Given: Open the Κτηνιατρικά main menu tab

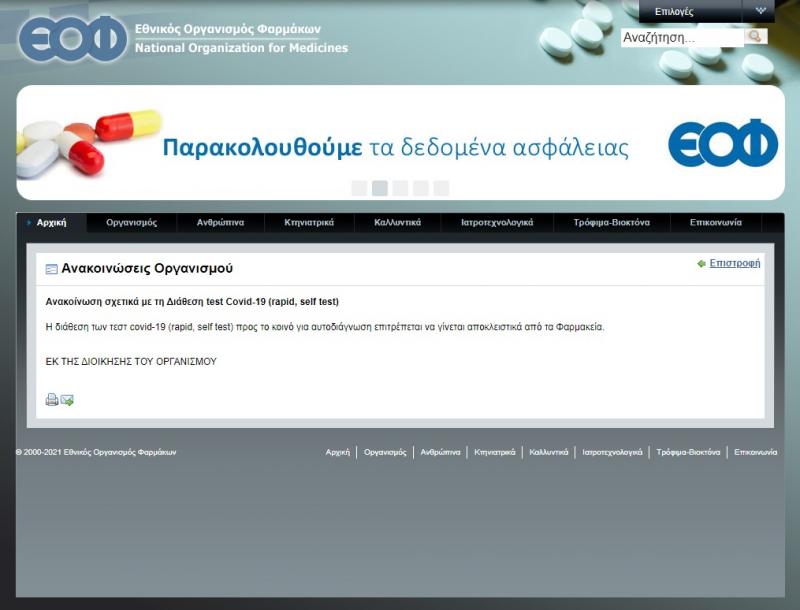Looking at the screenshot, I should click(309, 223).
